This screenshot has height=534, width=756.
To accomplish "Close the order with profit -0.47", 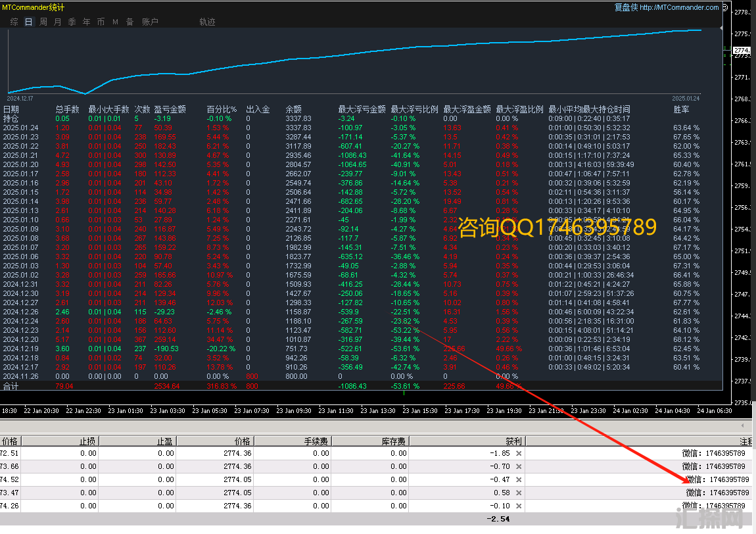I will [x=519, y=479].
